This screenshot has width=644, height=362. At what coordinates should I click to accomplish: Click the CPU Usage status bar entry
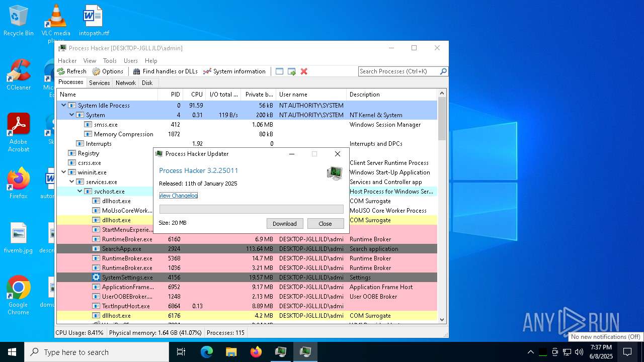(79, 333)
